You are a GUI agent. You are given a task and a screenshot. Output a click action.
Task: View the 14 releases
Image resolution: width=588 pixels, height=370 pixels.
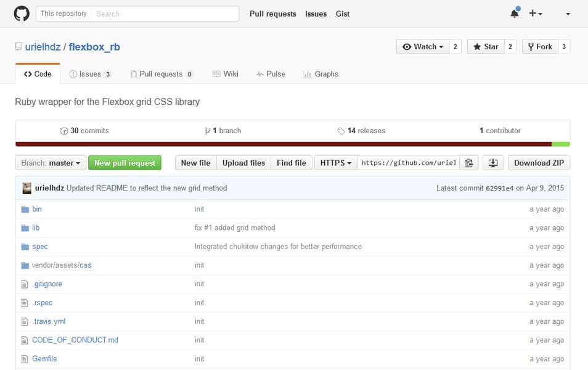pos(361,131)
